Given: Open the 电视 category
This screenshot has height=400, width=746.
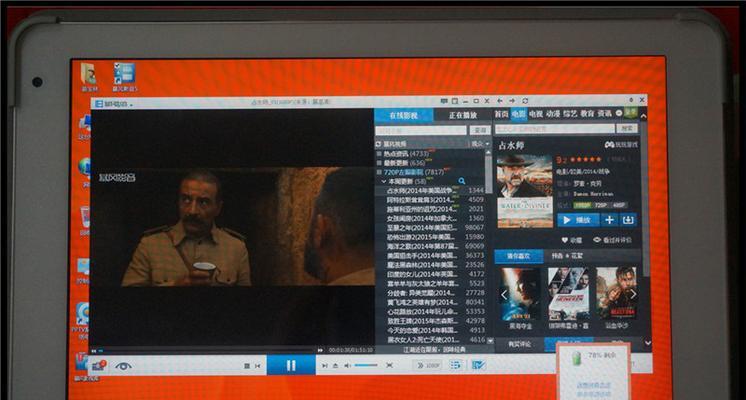Looking at the screenshot, I should click(536, 114).
